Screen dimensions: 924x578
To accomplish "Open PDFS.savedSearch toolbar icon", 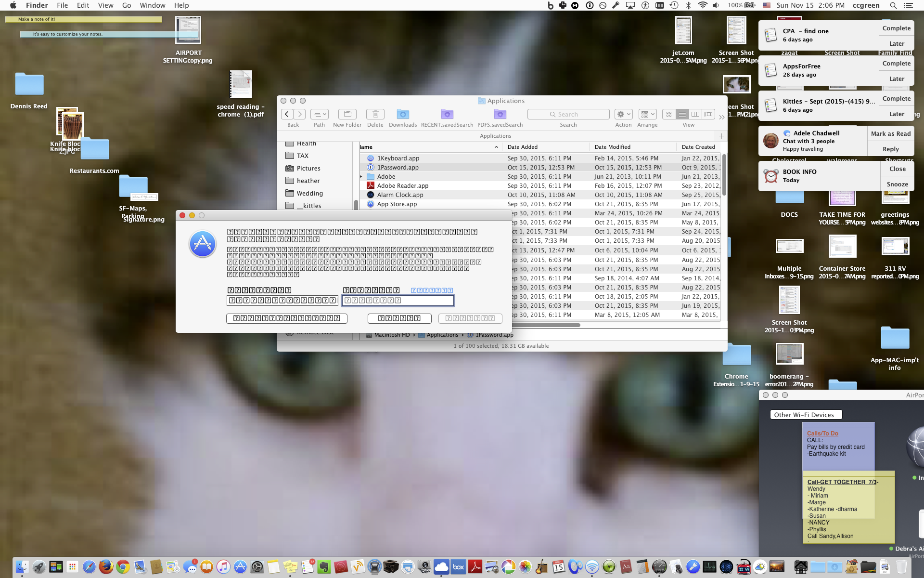I will 500,114.
